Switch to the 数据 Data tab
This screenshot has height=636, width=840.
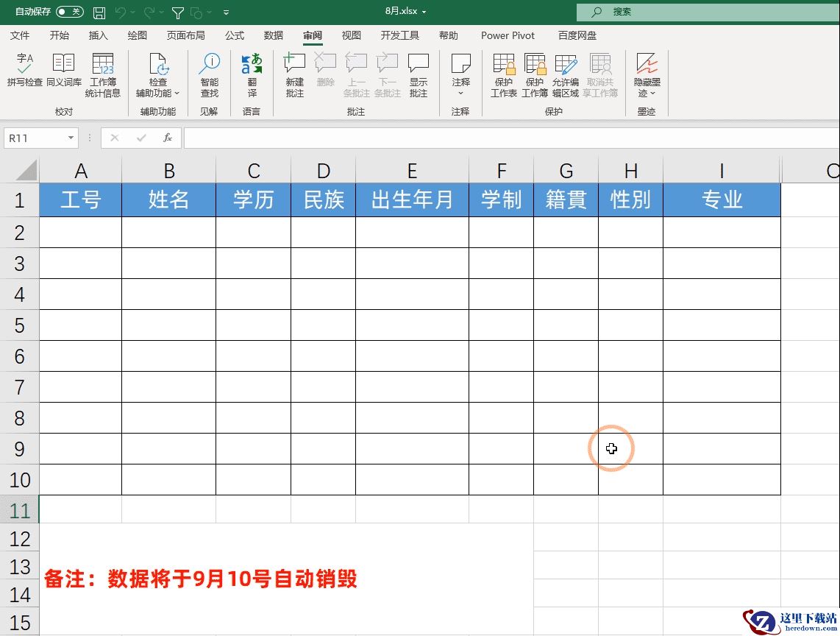[273, 35]
